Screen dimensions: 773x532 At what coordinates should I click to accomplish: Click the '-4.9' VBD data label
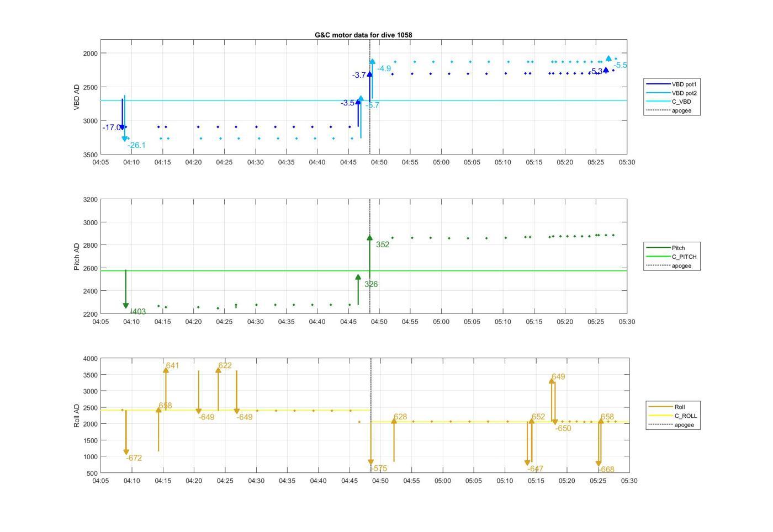click(384, 68)
